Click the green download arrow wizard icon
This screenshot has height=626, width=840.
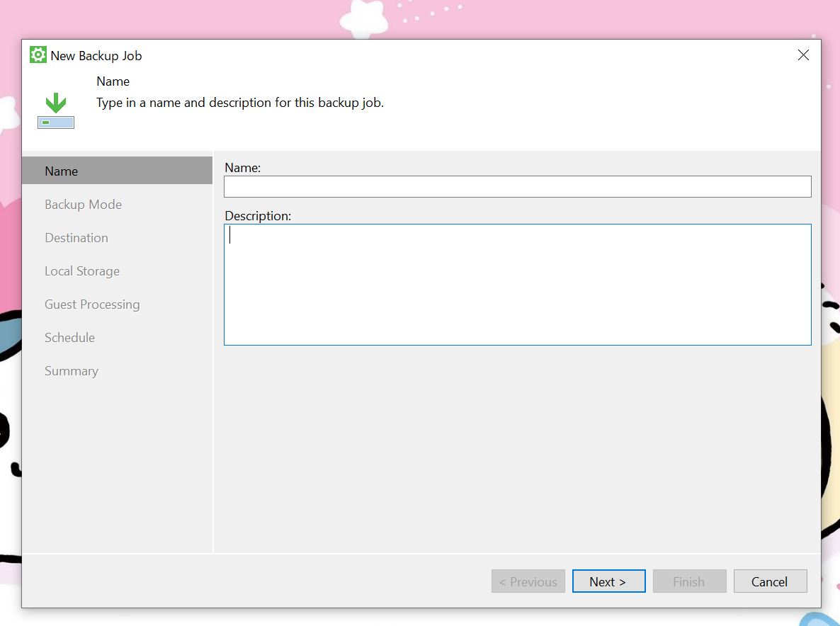(x=56, y=110)
